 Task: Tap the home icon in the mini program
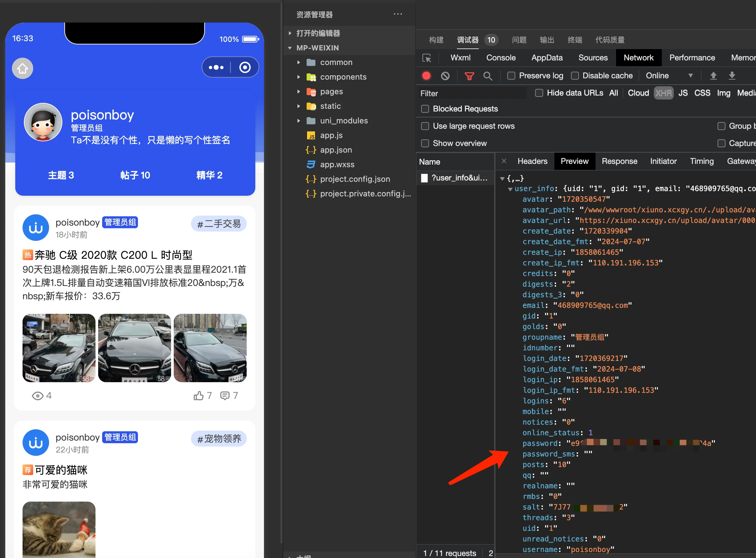(x=23, y=69)
